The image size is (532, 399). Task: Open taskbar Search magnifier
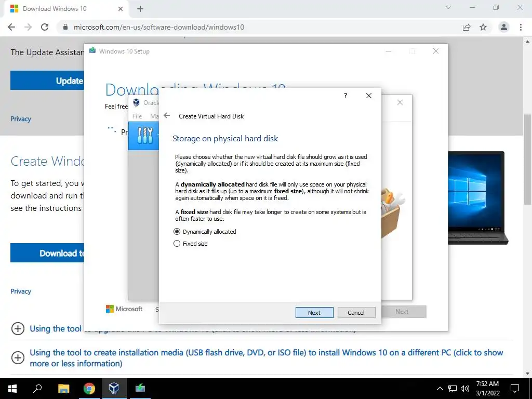click(x=37, y=389)
